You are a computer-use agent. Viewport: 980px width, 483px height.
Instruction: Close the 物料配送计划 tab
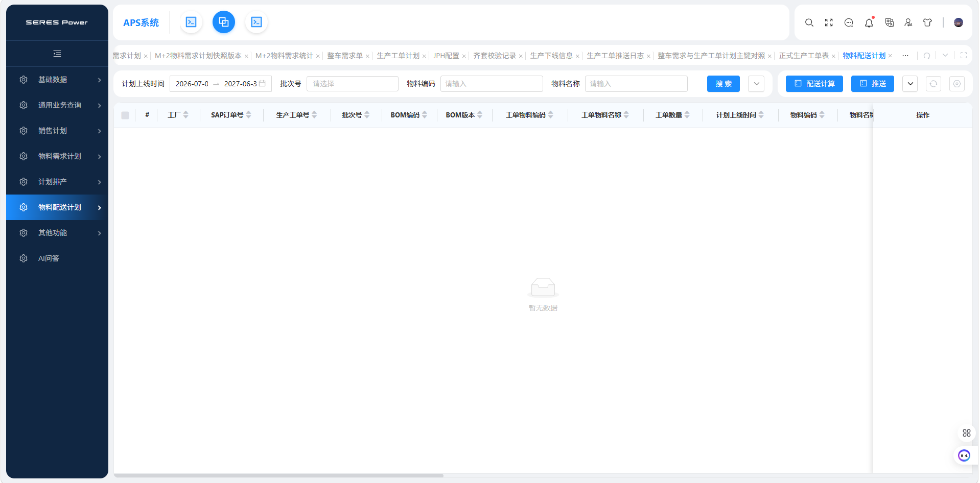pyautogui.click(x=890, y=56)
